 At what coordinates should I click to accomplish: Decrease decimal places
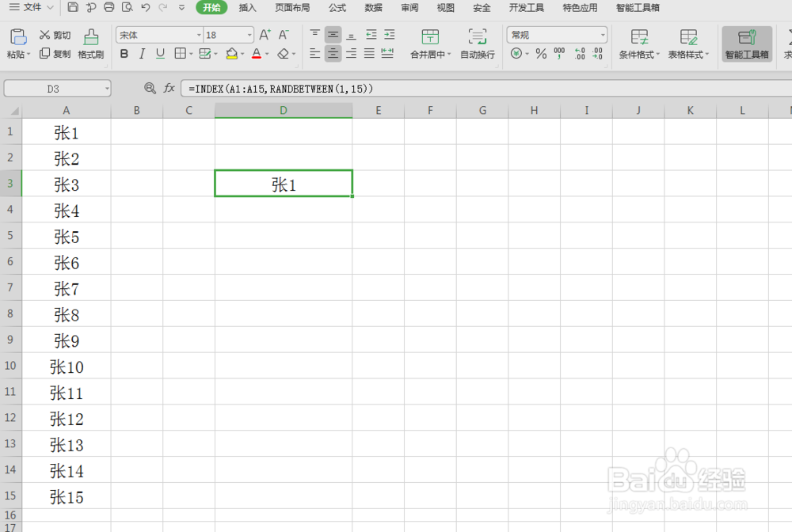(597, 54)
